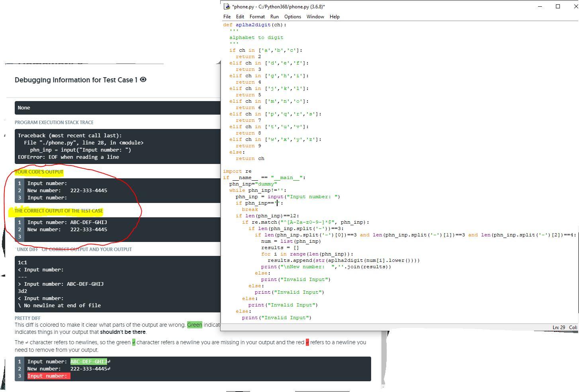Click the 'return 9' code line
Screen dimensions: 579x392
(x=248, y=146)
